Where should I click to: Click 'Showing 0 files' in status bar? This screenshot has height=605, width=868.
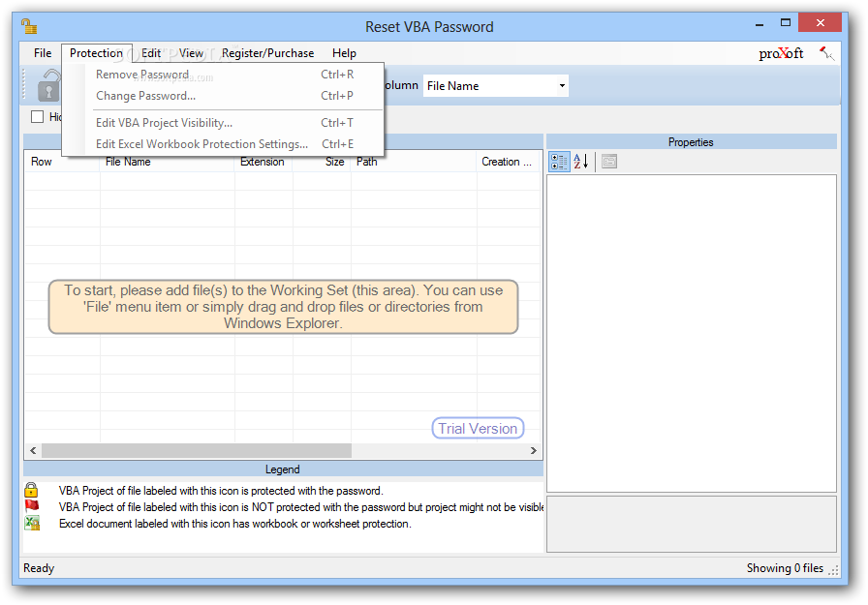pos(785,568)
